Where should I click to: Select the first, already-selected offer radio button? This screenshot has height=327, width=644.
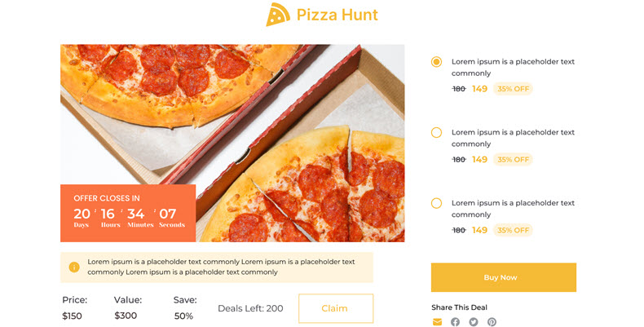point(436,62)
